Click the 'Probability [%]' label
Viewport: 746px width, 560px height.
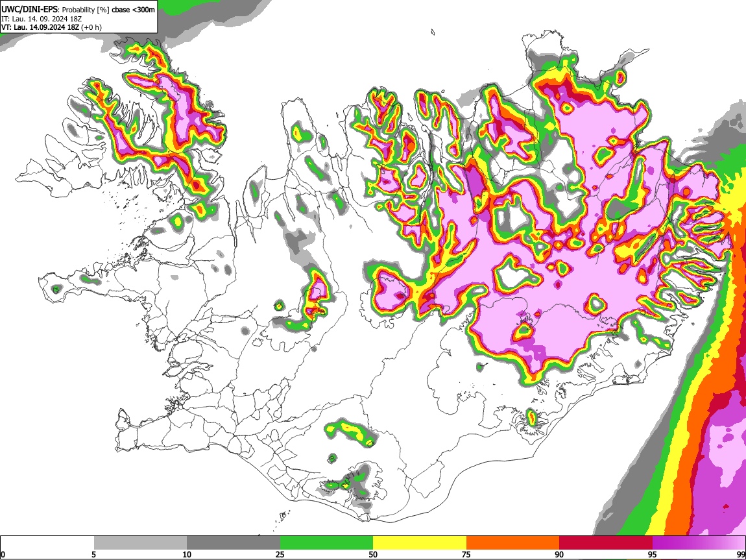point(86,10)
